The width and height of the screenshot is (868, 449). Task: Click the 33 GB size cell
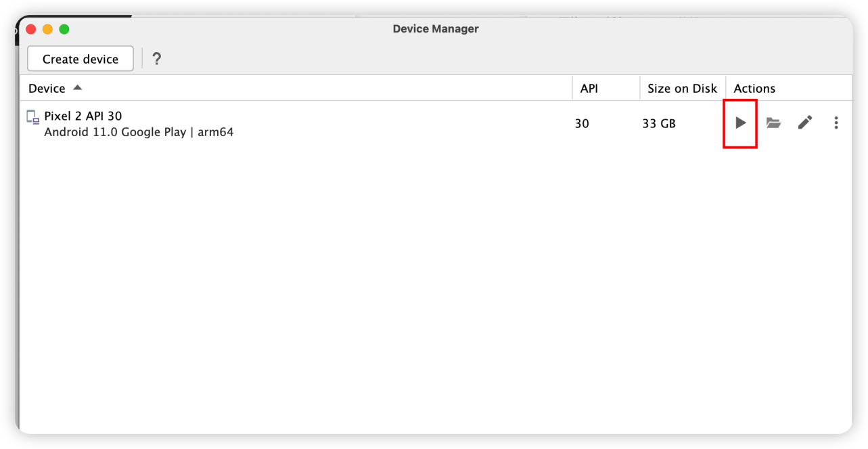click(659, 124)
